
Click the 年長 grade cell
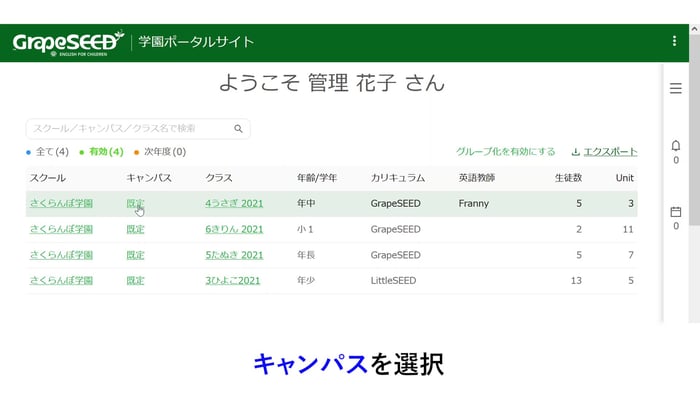[306, 255]
